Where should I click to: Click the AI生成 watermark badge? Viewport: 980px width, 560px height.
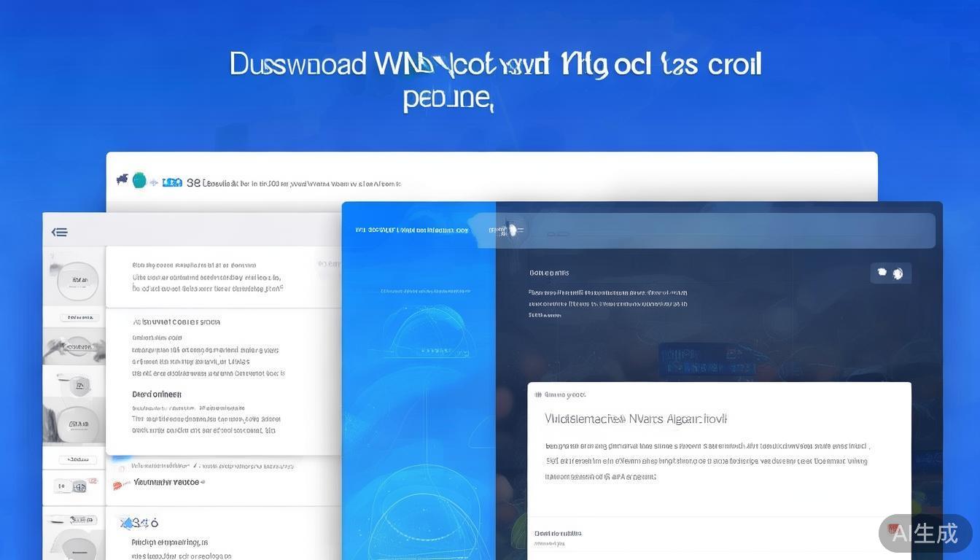[925, 533]
